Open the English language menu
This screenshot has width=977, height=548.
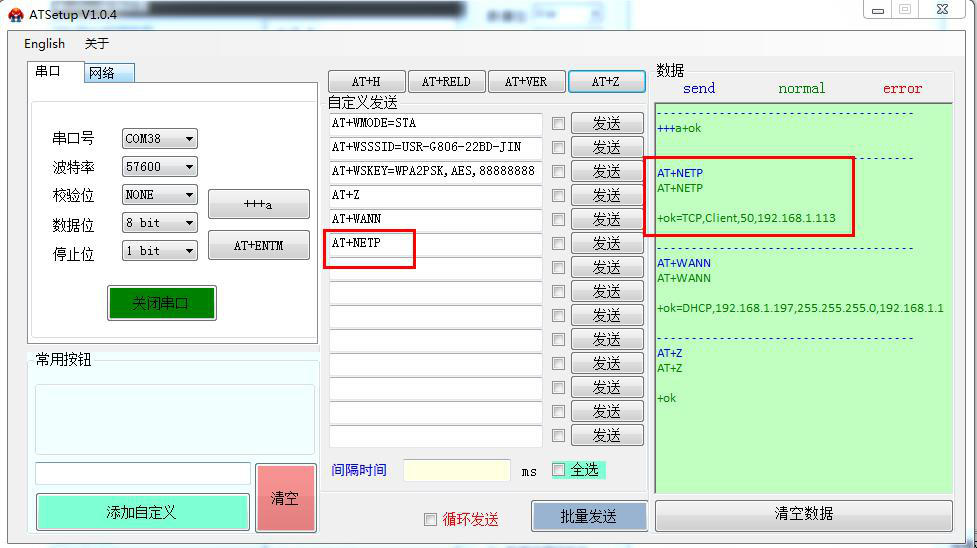click(x=44, y=44)
